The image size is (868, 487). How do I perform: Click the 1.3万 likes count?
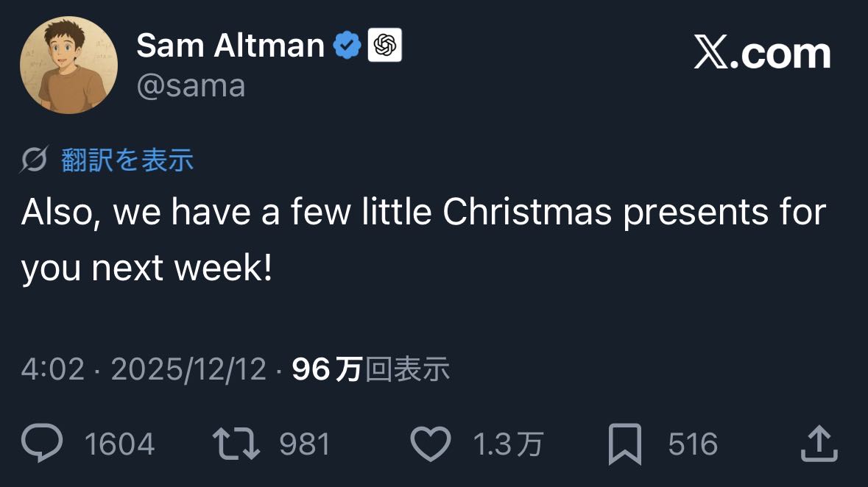point(508,444)
